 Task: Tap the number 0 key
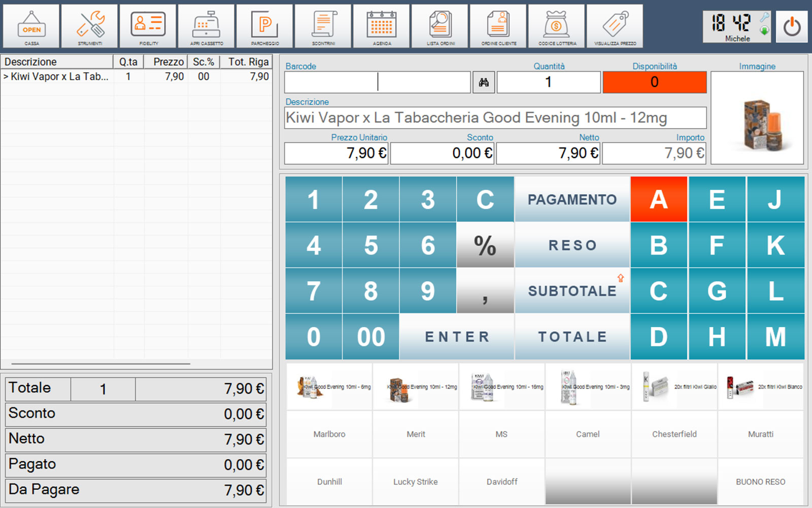[x=314, y=336]
